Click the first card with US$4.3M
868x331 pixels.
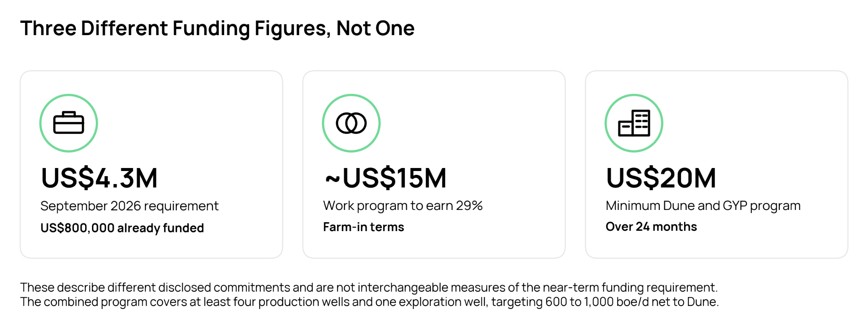[151, 164]
